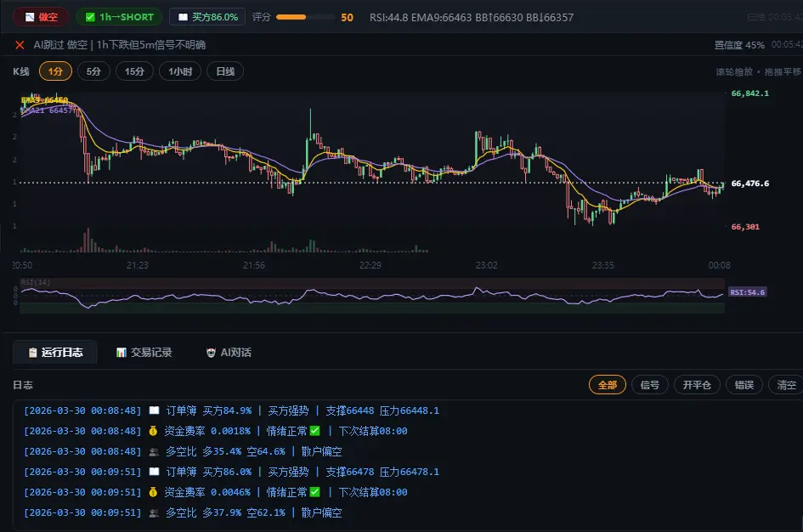Open the AI对话 tab
The width and height of the screenshot is (803, 532).
(x=229, y=353)
